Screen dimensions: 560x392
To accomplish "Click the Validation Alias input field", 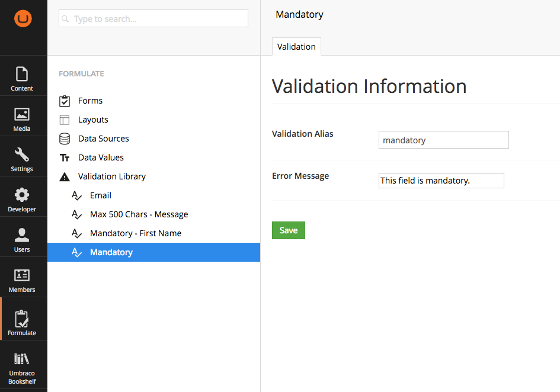I will [444, 140].
